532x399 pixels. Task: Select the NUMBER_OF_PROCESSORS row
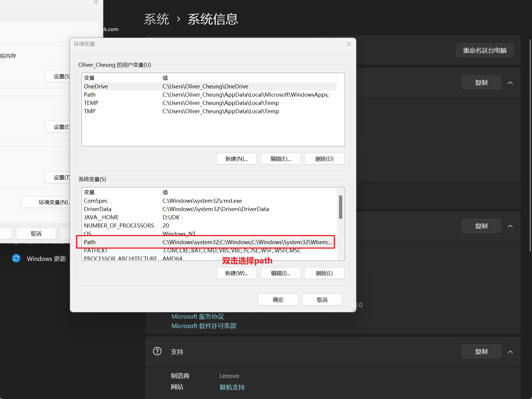(209, 226)
